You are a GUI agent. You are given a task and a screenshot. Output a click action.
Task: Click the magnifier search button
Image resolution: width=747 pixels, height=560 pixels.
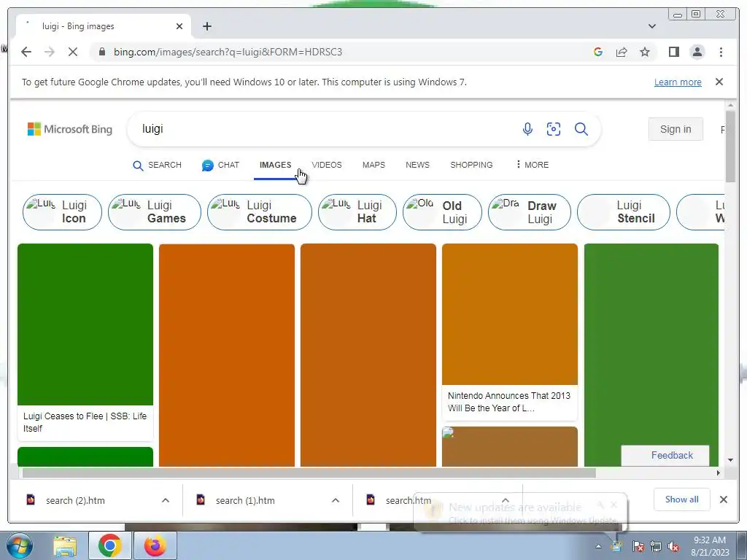click(581, 129)
